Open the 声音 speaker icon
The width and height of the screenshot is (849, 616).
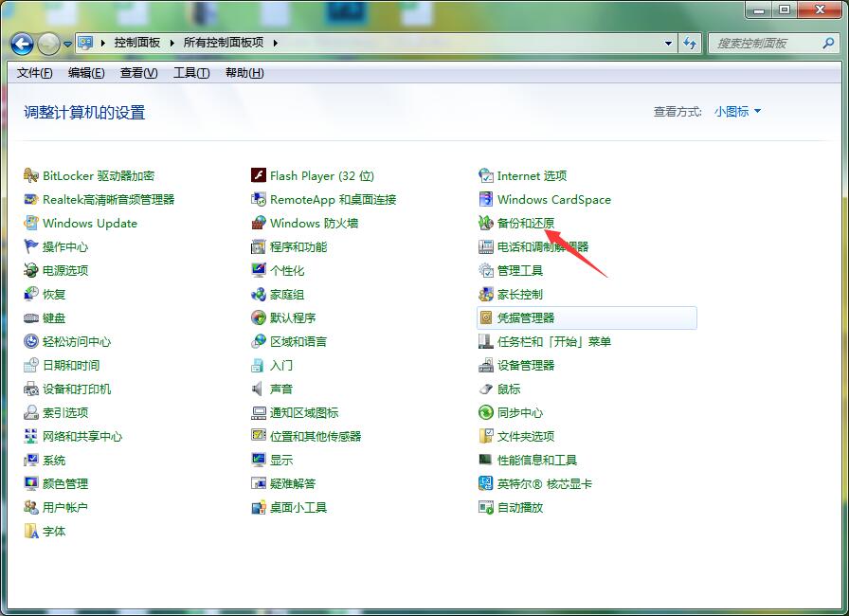pos(259,389)
